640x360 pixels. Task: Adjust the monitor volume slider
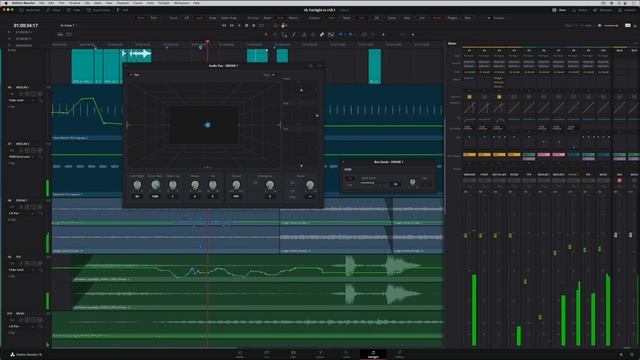click(x=611, y=25)
